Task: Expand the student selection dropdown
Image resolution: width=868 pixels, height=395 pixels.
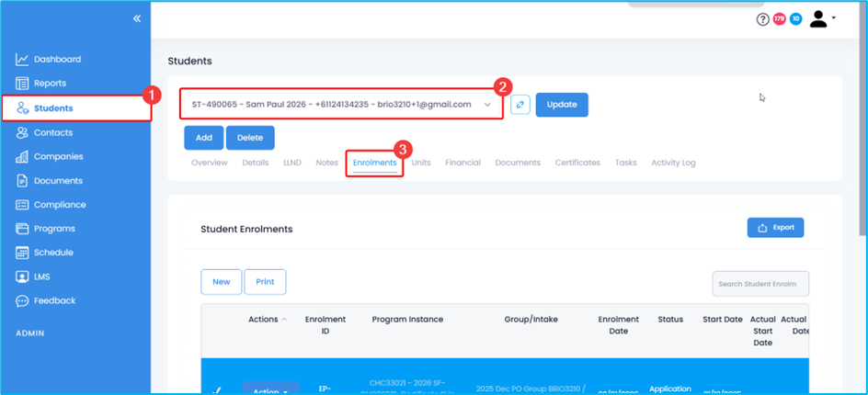Action: (487, 105)
